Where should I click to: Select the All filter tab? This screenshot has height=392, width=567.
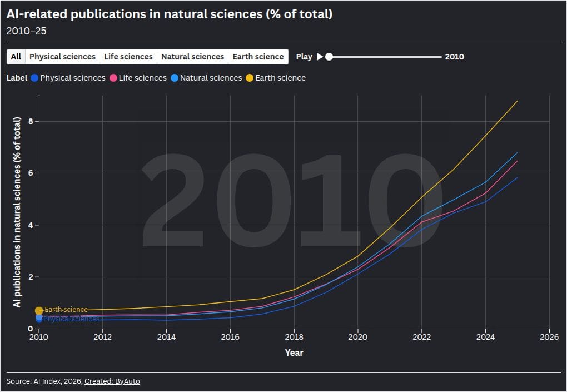[x=16, y=57]
